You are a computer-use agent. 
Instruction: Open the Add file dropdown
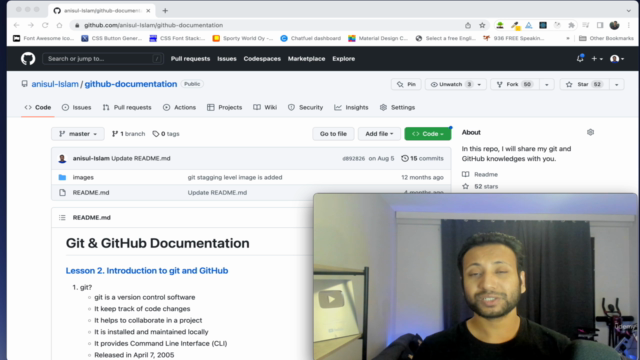(x=379, y=134)
